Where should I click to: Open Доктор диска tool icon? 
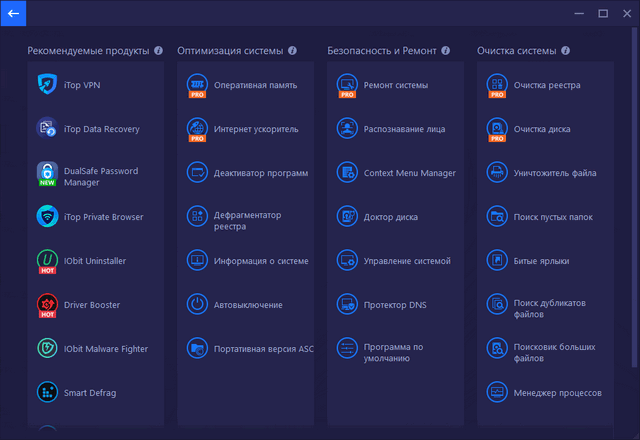(x=347, y=217)
